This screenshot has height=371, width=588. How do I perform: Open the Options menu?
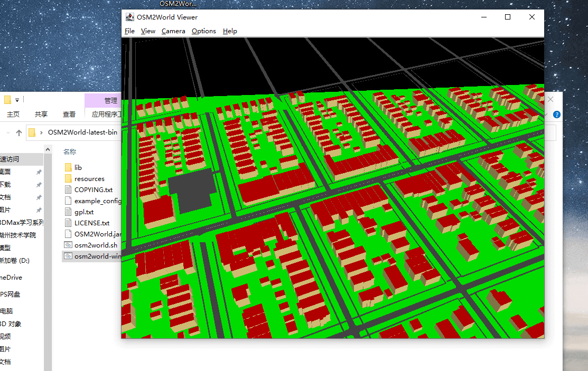203,31
